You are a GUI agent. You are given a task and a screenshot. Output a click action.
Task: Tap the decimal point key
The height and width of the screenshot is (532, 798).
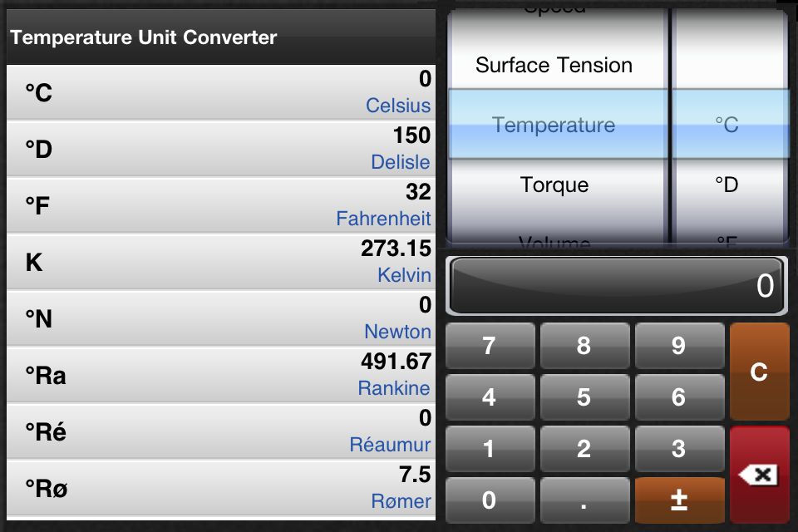pyautogui.click(x=584, y=500)
